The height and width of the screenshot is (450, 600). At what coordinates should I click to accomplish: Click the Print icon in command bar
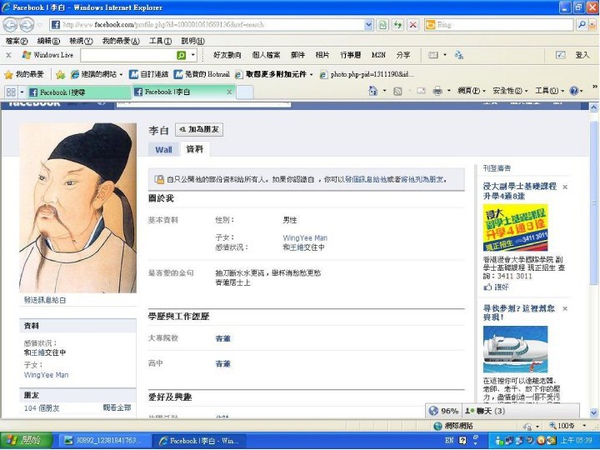pyautogui.click(x=437, y=91)
